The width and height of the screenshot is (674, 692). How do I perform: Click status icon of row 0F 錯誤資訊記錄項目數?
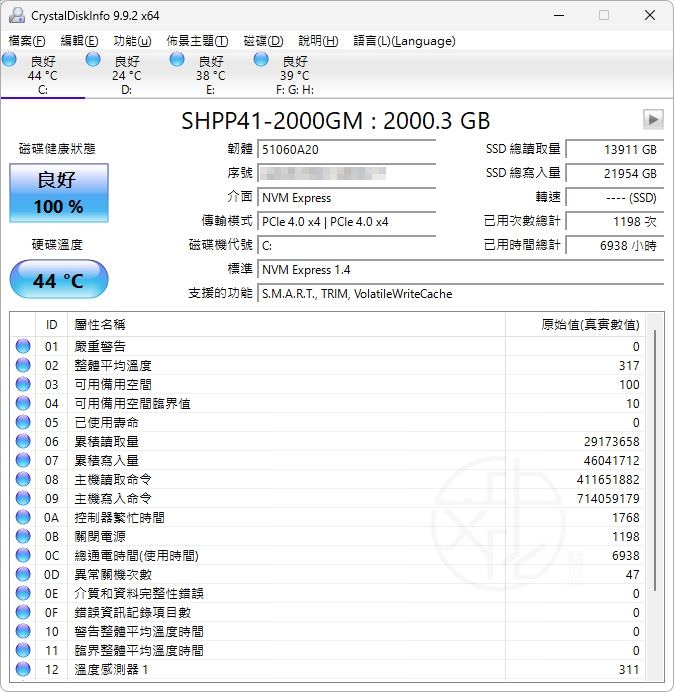point(23,612)
